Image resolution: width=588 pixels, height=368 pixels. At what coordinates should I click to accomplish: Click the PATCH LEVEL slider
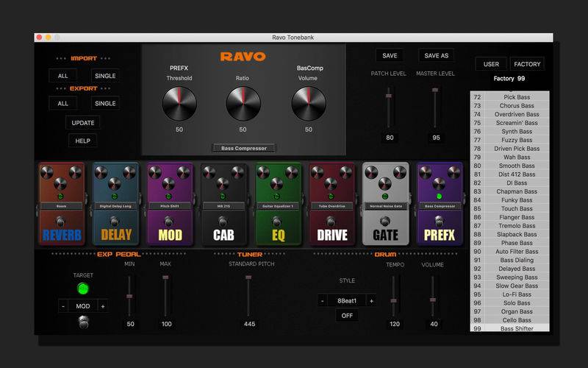coord(389,107)
